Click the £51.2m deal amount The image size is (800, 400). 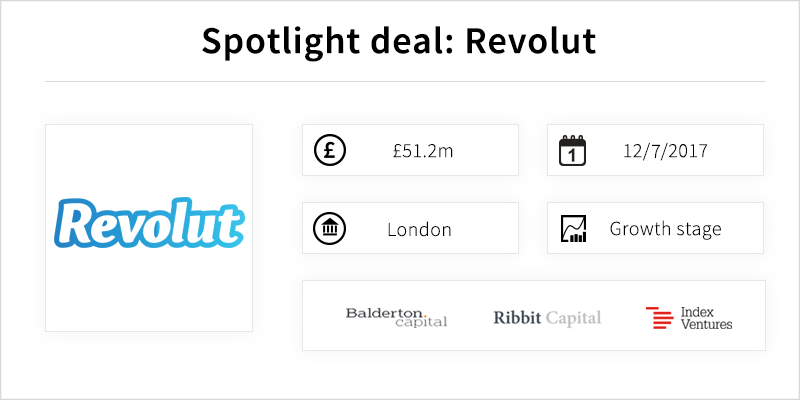point(423,151)
